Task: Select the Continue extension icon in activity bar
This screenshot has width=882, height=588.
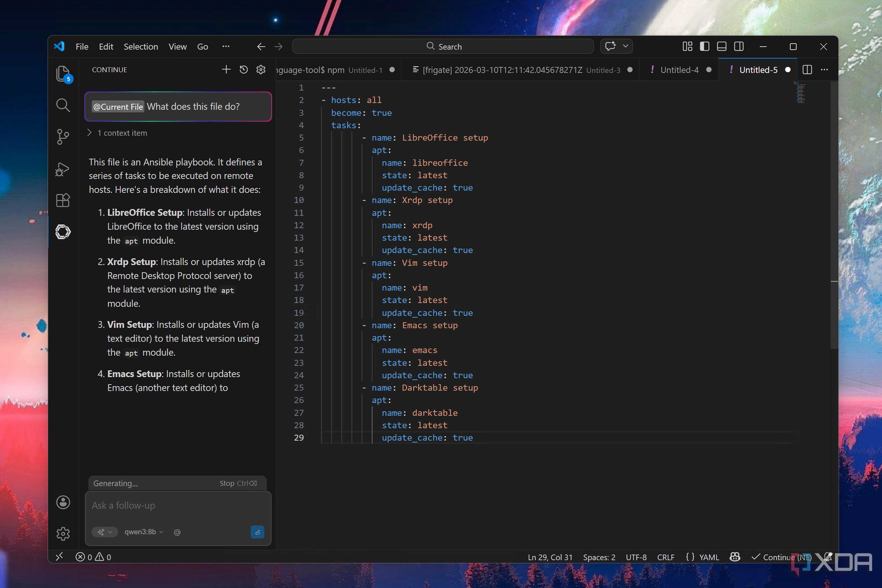Action: [x=63, y=232]
